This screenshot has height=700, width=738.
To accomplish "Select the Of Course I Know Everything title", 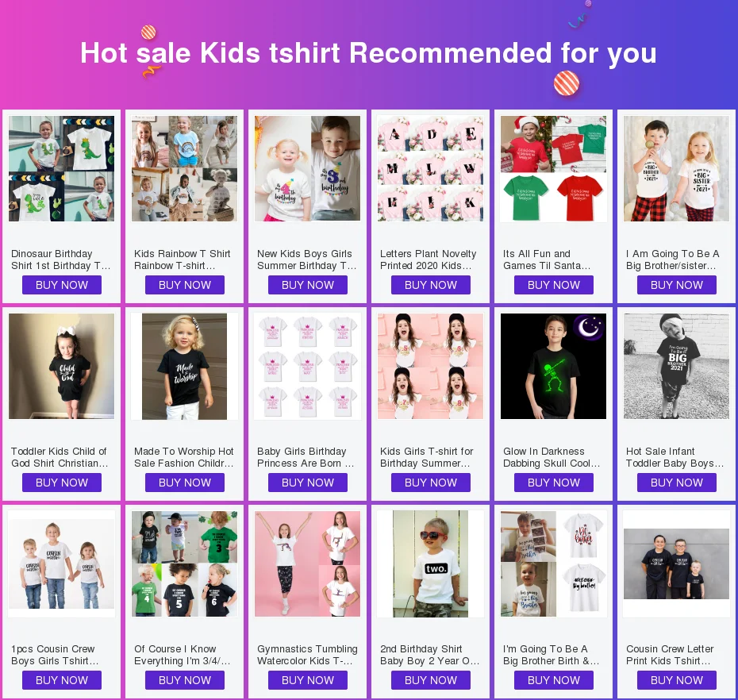I will pyautogui.click(x=183, y=655).
